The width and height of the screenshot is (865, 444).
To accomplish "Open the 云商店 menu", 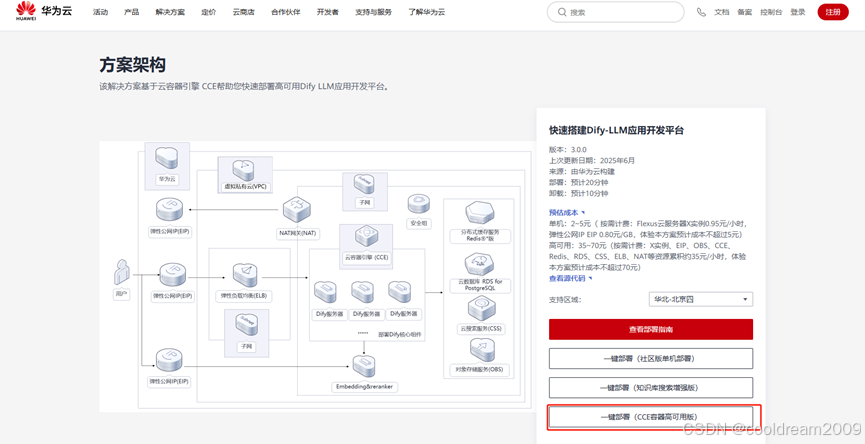I will 243,12.
